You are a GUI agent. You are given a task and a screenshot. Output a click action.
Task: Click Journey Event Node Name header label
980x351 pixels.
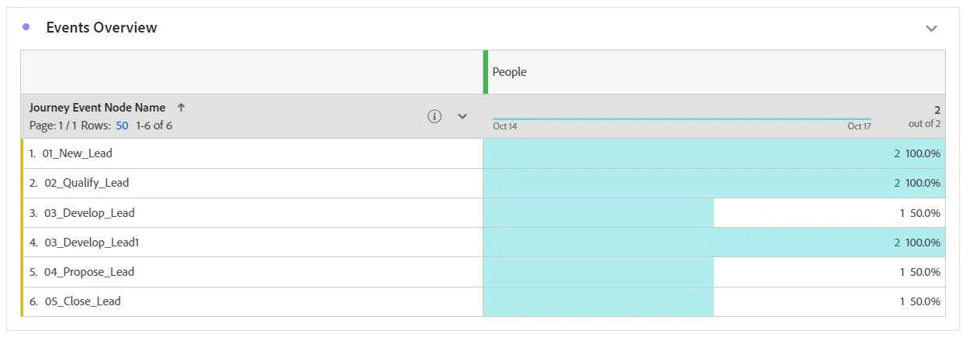click(x=97, y=108)
